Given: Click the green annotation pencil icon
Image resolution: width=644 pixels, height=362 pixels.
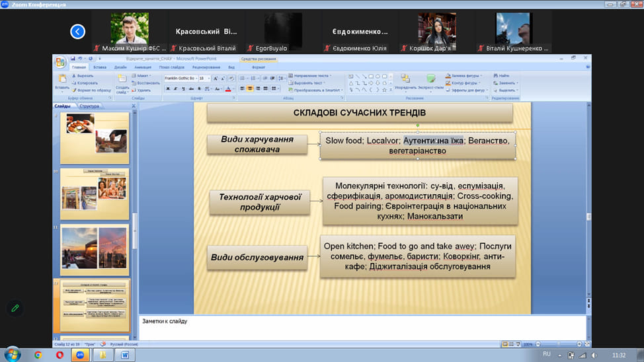Looking at the screenshot, I should point(15,308).
